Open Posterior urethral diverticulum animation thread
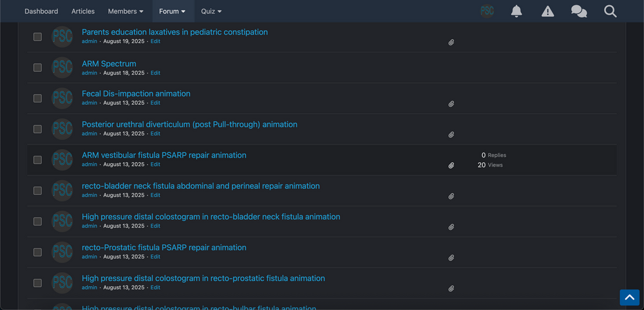This screenshot has width=644, height=310. pos(189,124)
